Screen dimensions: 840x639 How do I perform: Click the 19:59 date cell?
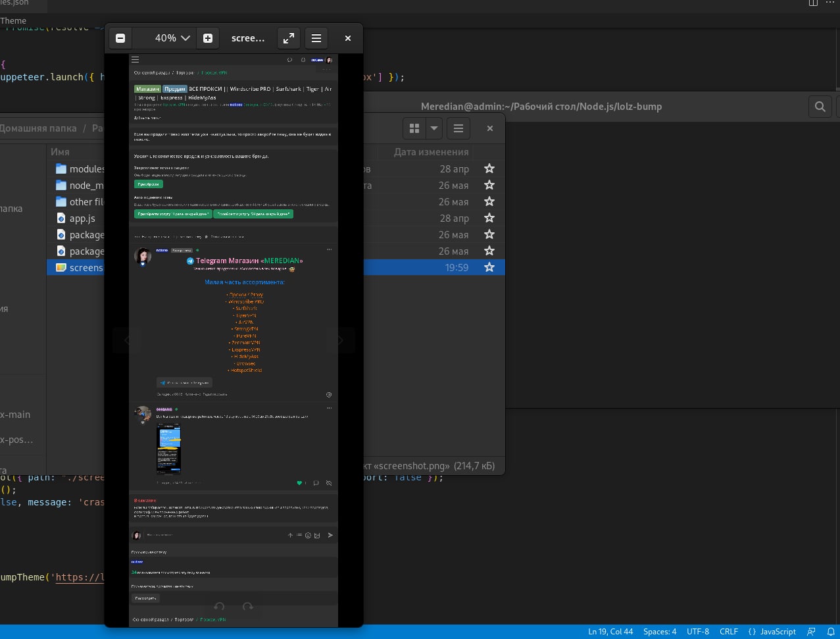click(457, 267)
